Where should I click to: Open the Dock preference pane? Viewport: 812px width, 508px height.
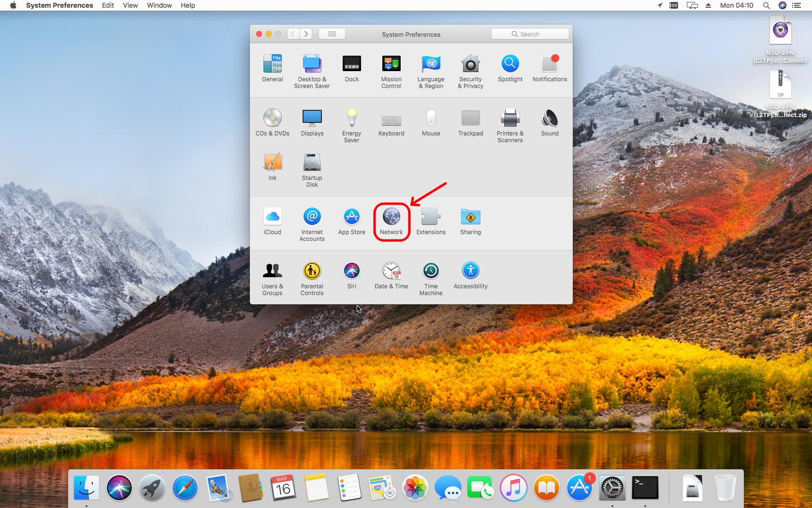click(x=351, y=68)
